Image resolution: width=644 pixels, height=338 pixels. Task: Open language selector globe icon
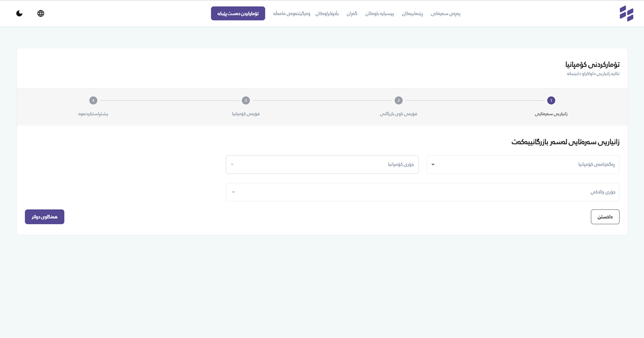41,13
